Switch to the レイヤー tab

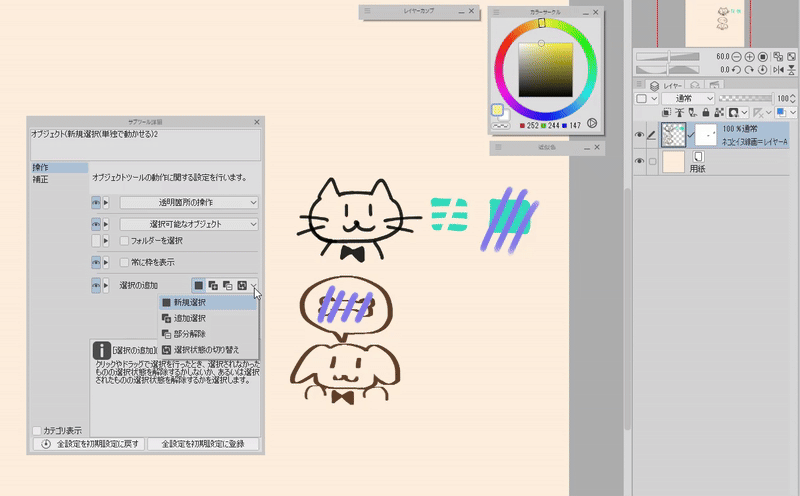point(666,85)
